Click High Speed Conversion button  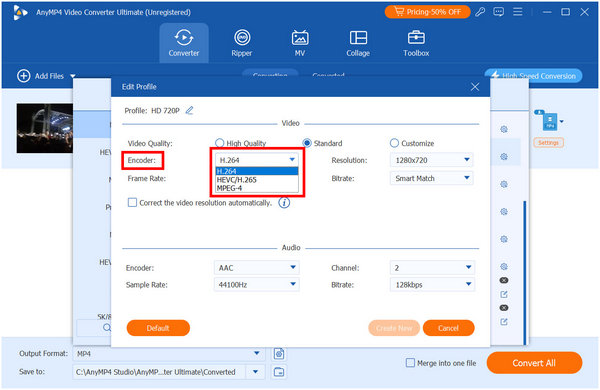(x=533, y=76)
